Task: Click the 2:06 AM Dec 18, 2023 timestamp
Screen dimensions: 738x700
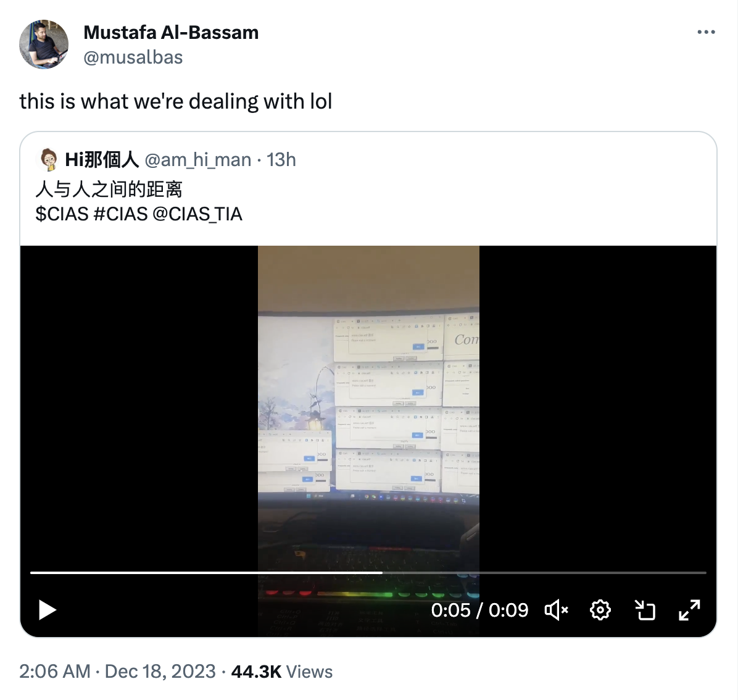Action: [x=117, y=671]
